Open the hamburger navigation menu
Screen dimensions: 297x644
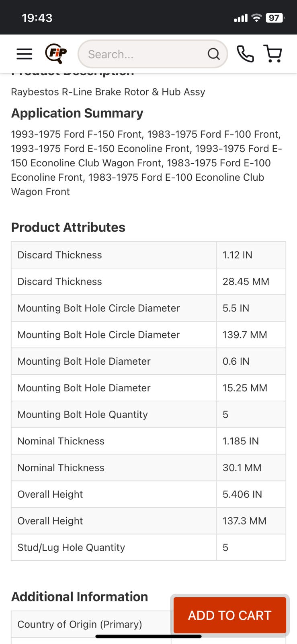(24, 54)
